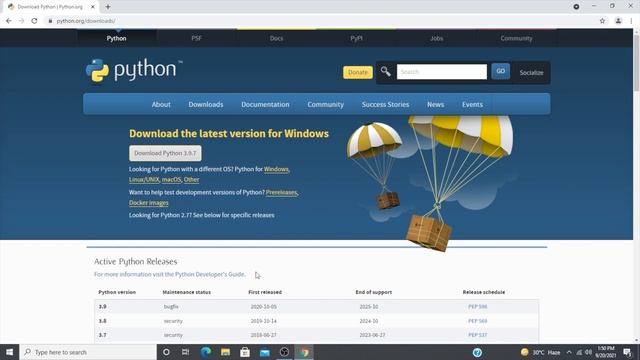
Task: Open the release schedule link for 3.9
Action: click(478, 307)
